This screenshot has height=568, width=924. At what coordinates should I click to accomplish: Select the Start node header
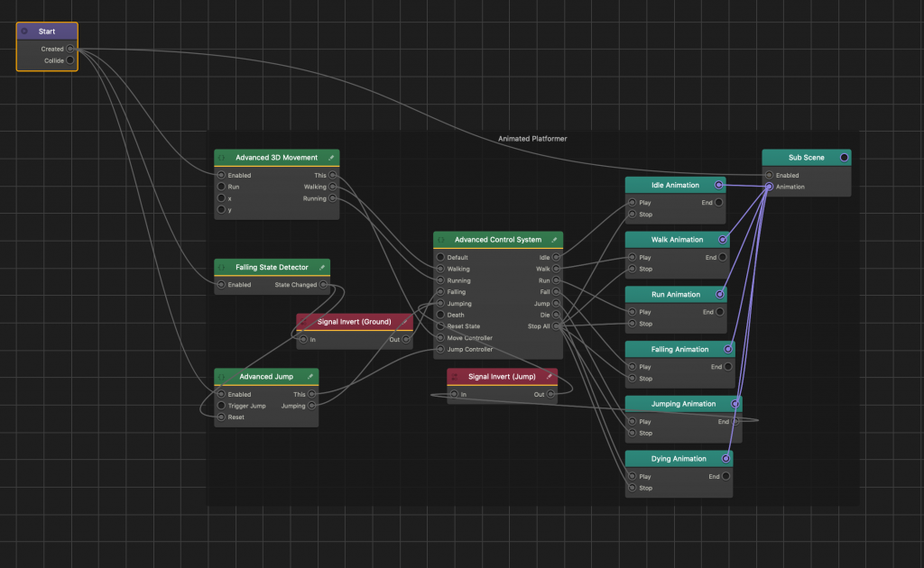point(46,31)
